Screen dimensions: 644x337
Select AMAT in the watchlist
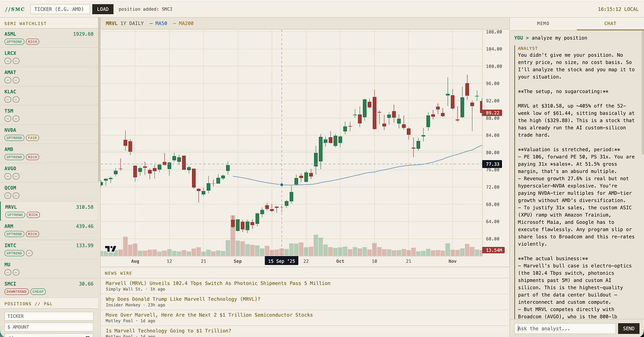pyautogui.click(x=49, y=76)
